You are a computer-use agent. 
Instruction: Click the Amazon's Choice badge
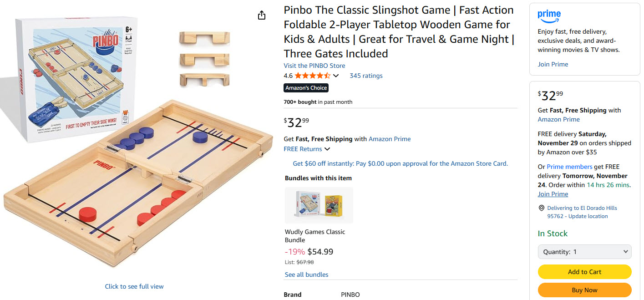pos(306,88)
